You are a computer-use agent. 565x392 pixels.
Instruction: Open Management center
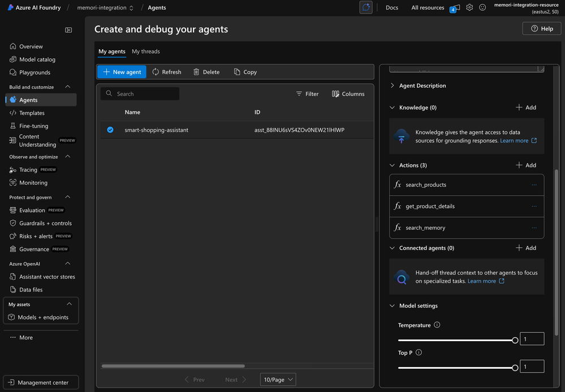click(41, 382)
